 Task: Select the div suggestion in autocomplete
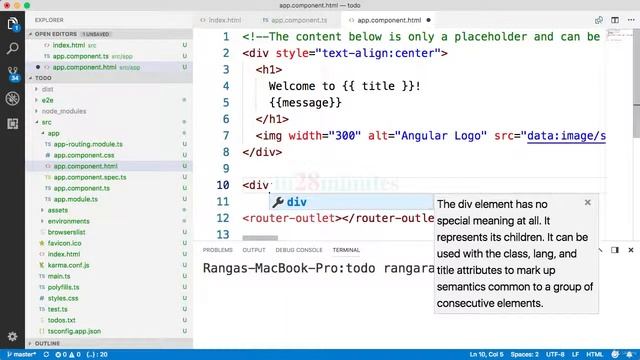351,202
